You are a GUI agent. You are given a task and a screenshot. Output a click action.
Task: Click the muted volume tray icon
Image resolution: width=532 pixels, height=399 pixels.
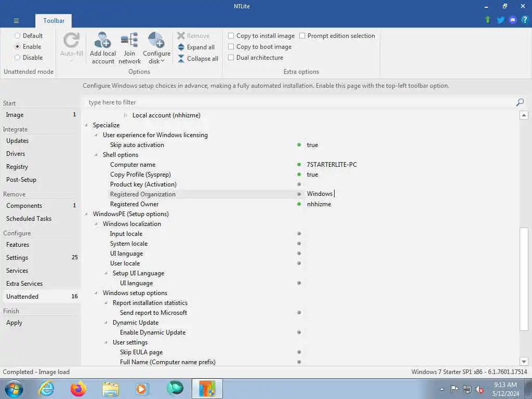point(480,389)
